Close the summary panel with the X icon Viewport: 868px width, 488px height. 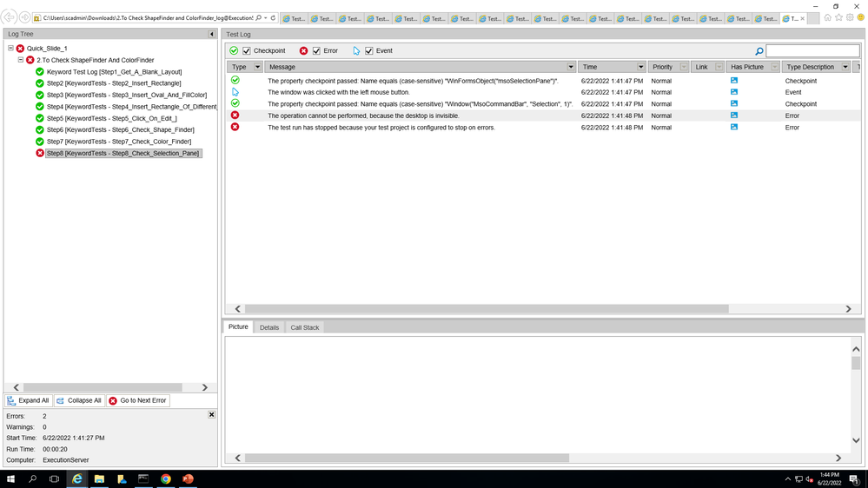[x=211, y=415]
